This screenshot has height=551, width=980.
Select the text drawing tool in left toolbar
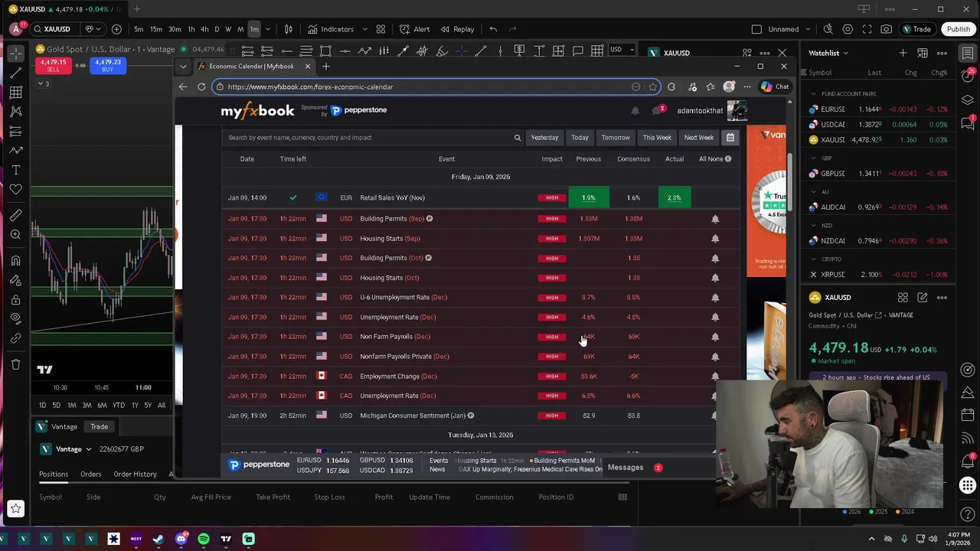point(15,170)
